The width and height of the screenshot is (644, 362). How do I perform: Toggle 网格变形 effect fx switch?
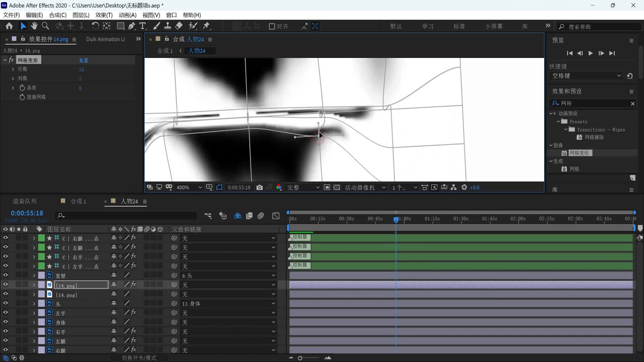[x=11, y=60]
